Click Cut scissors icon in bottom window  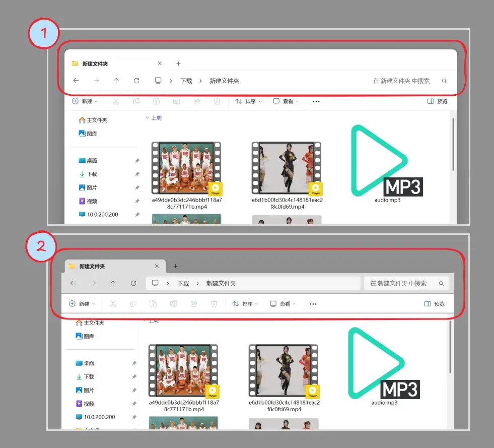point(113,304)
